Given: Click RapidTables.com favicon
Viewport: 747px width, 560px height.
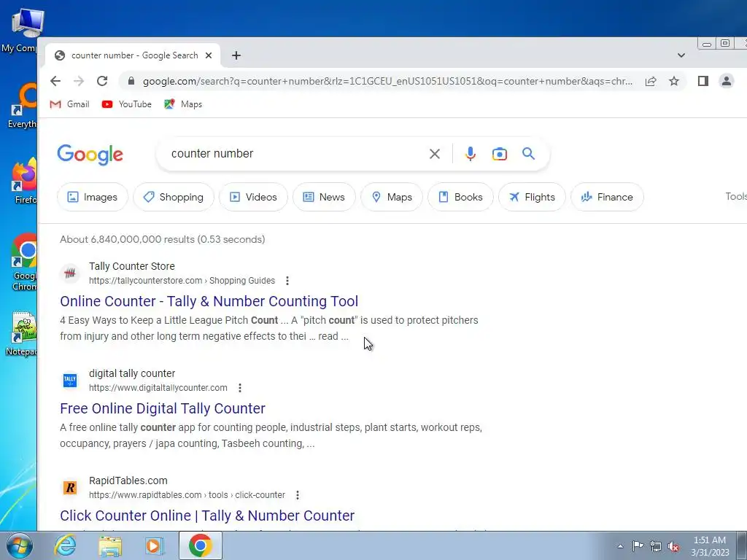Looking at the screenshot, I should (70, 488).
